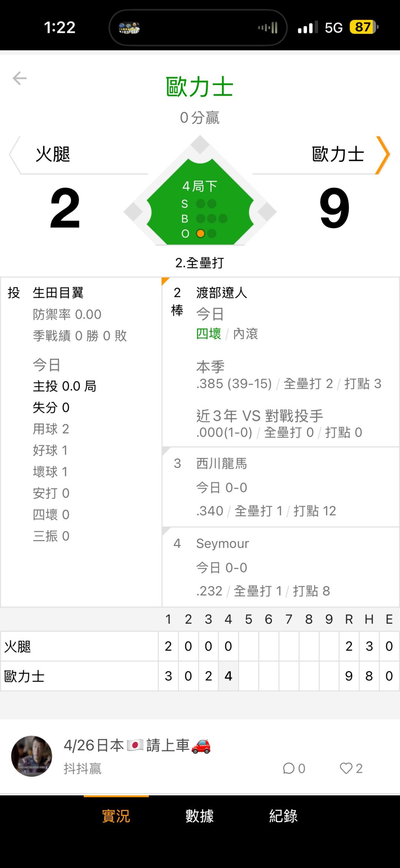Tap the 歐力士 title at the top
This screenshot has width=400, height=868.
pos(200,87)
